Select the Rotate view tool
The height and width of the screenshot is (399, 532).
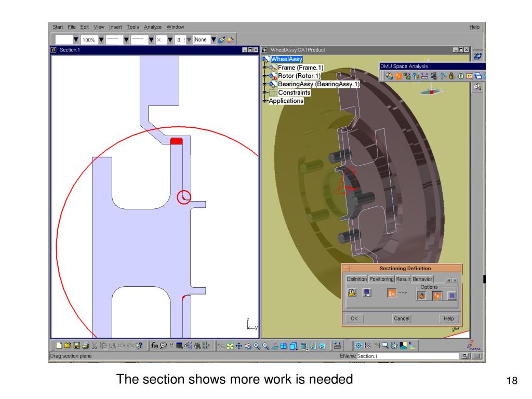click(248, 346)
